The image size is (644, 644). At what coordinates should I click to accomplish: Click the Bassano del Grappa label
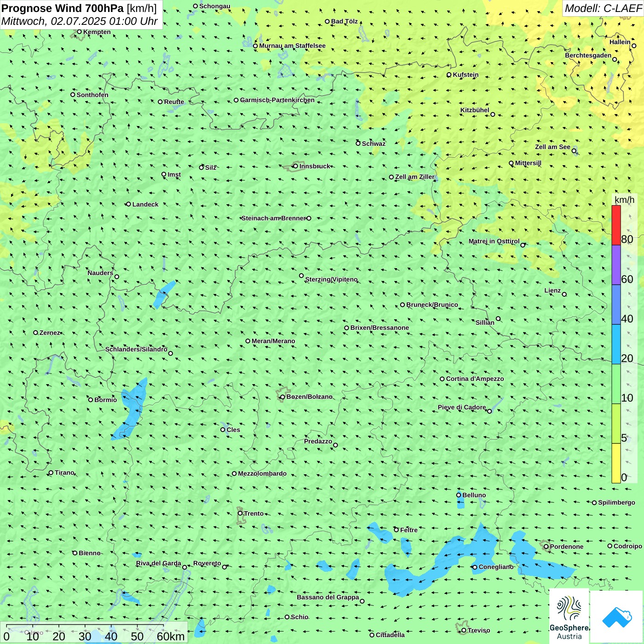click(328, 597)
